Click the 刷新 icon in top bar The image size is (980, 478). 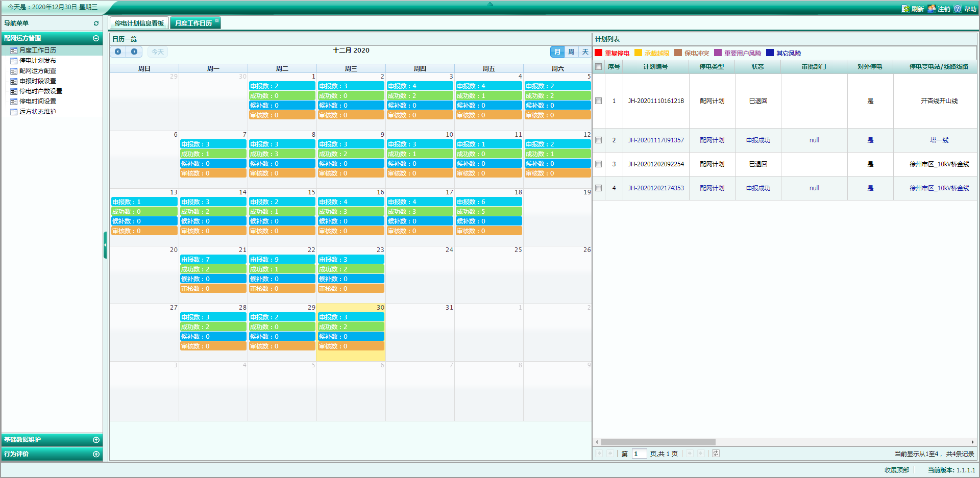(x=905, y=9)
